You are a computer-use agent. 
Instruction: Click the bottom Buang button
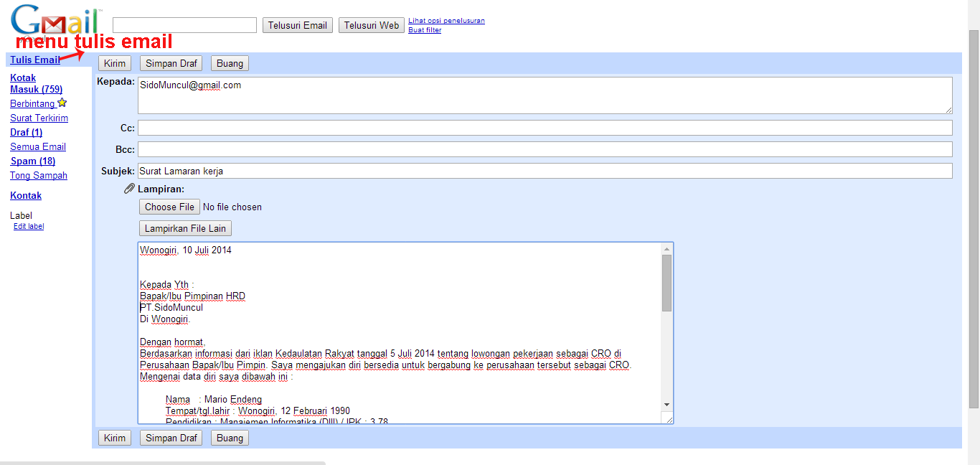tap(230, 438)
